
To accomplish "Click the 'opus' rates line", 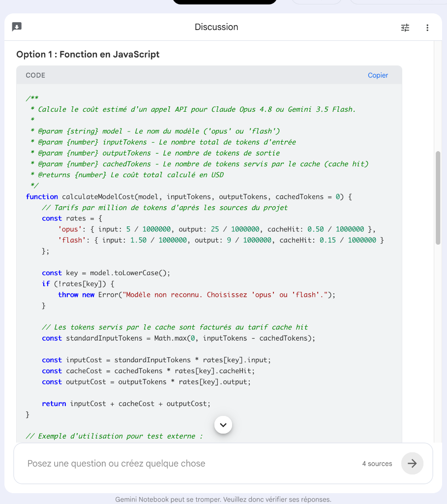I will coord(217,229).
